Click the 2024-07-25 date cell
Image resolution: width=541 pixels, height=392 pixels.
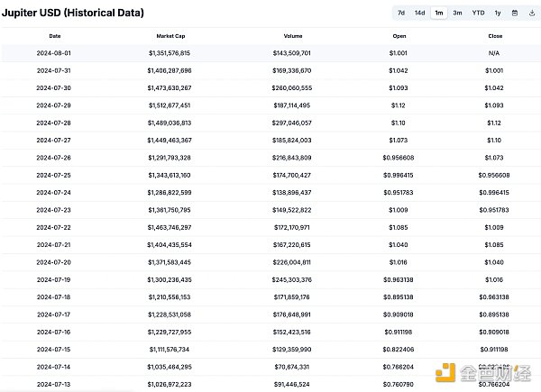click(x=55, y=175)
